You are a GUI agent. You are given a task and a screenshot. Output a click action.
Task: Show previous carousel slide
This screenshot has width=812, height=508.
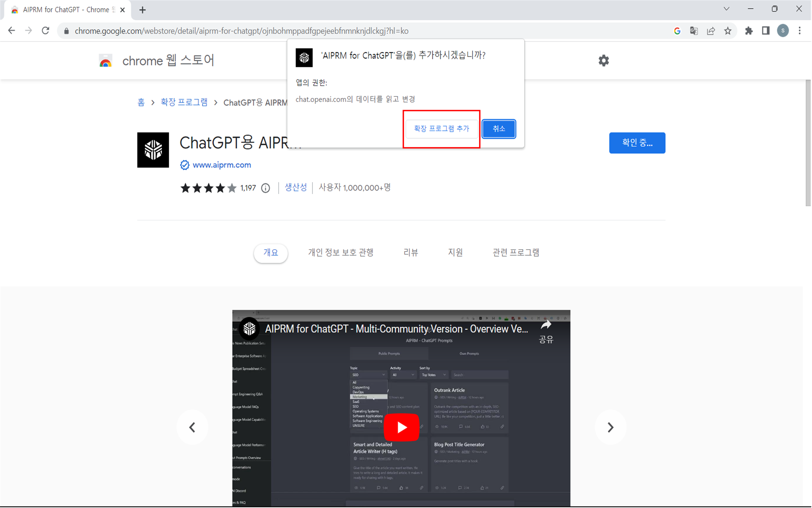[x=193, y=427]
